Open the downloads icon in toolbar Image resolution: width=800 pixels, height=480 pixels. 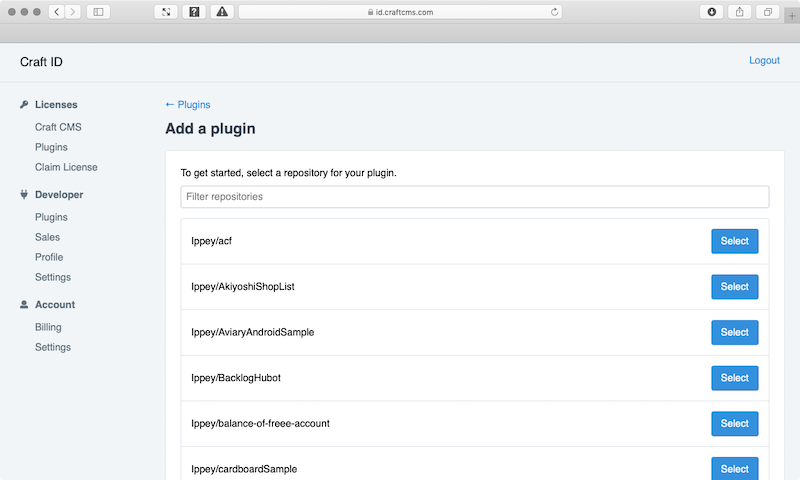click(x=711, y=12)
